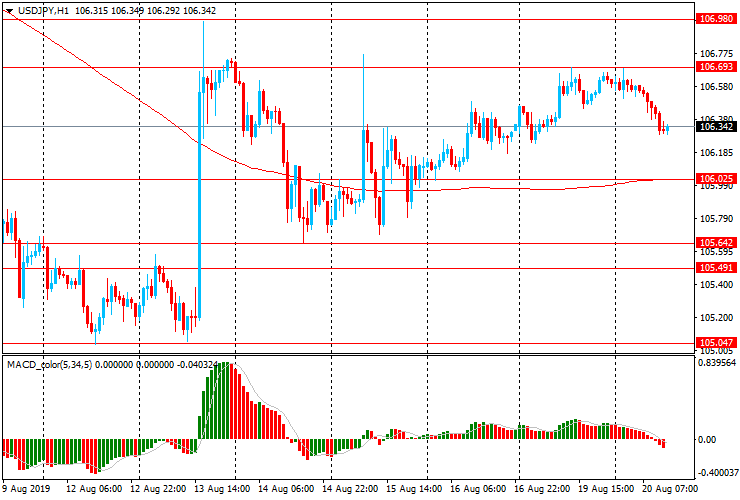The width and height of the screenshot is (740, 500).
Task: Click the -0.400037 MACD scale value
Action: click(716, 472)
